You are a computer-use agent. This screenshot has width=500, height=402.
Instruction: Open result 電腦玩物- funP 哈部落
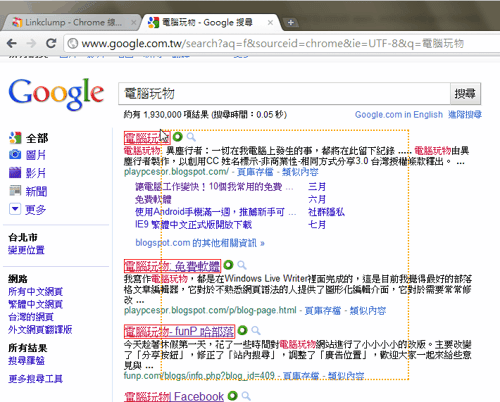click(x=179, y=331)
